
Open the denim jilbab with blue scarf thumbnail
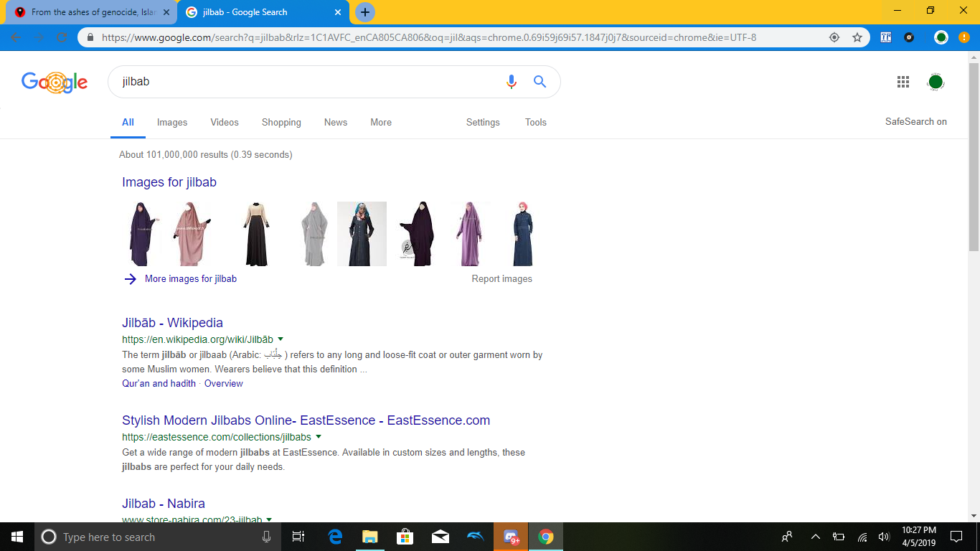point(362,234)
